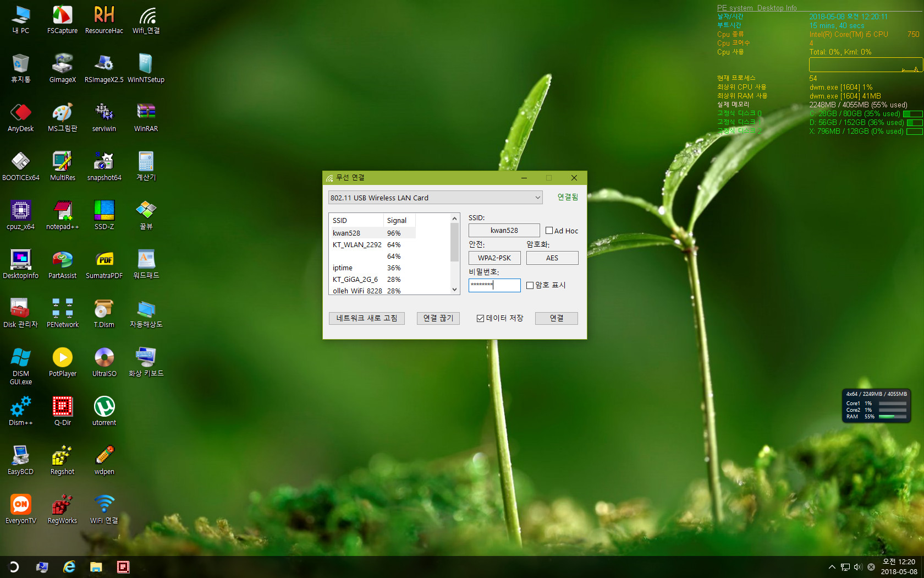
Task: Select the GimageX desktop icon
Action: 62,69
